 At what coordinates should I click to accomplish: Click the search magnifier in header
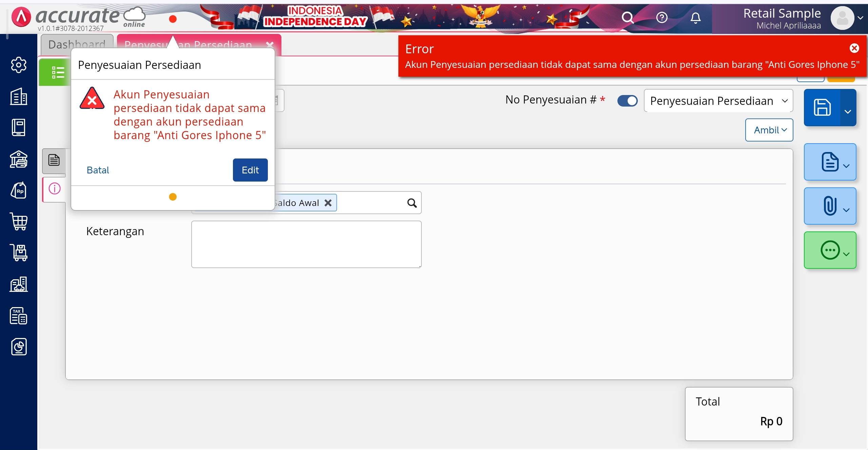(x=628, y=18)
